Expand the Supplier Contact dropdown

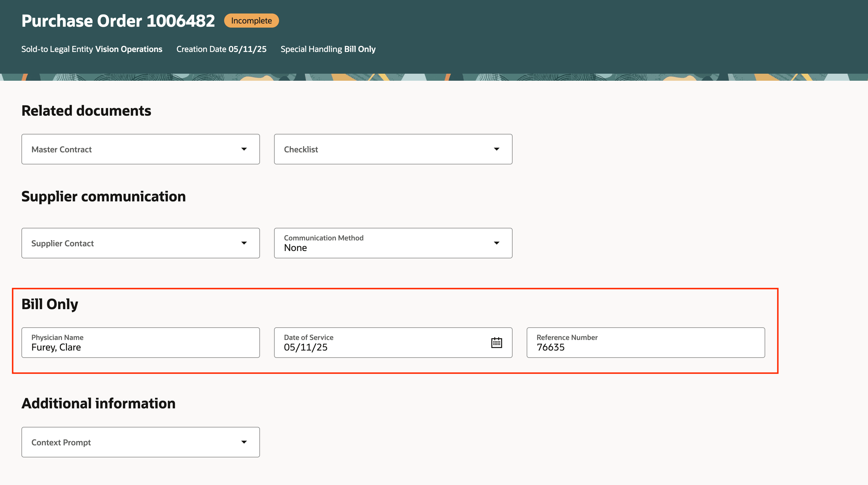pos(140,243)
